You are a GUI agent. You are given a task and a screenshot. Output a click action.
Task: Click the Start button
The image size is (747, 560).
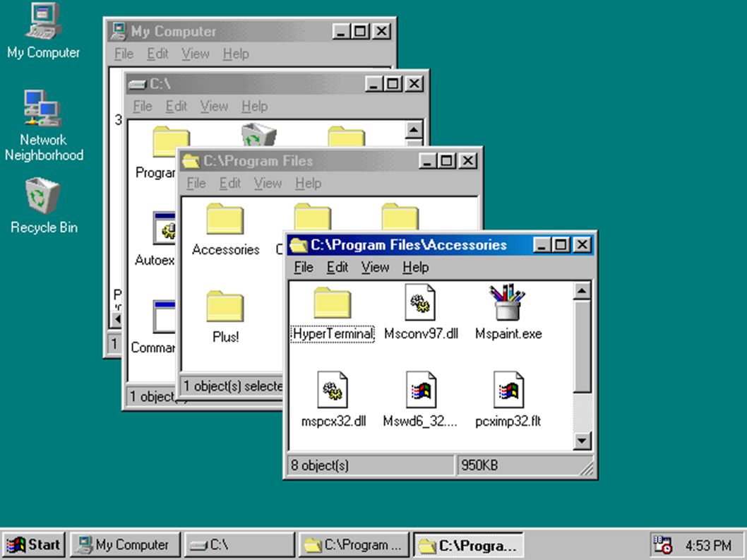pyautogui.click(x=33, y=544)
